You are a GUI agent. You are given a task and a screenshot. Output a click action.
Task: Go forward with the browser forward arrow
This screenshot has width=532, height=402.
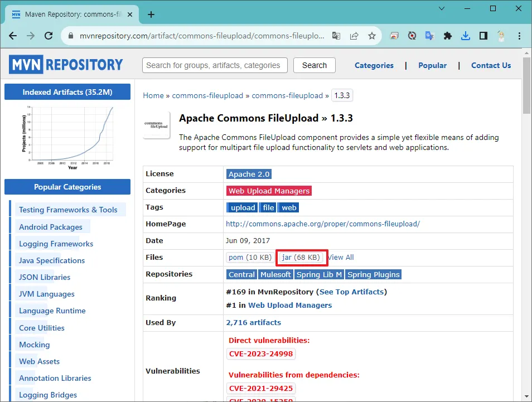point(31,36)
